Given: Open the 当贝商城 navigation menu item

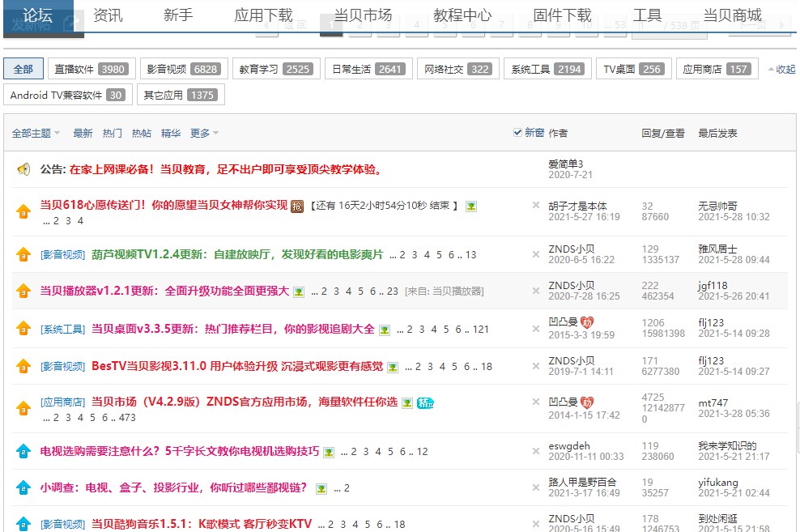Looking at the screenshot, I should pos(732,15).
